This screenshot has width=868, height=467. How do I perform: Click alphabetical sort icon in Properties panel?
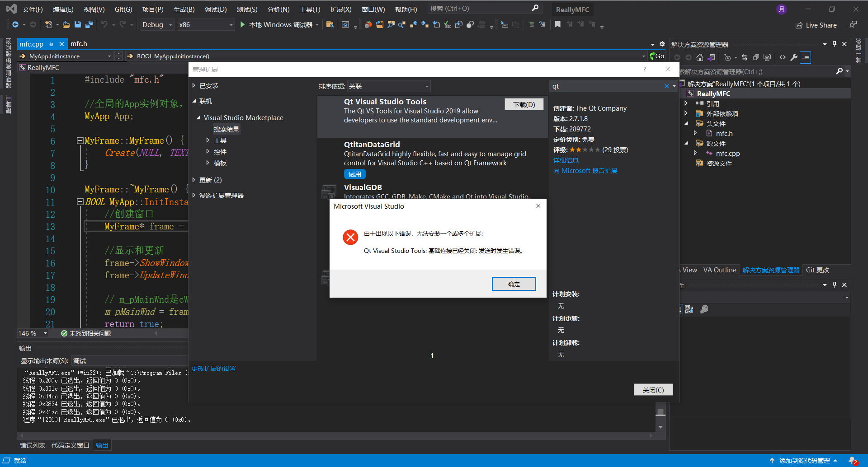click(689, 309)
